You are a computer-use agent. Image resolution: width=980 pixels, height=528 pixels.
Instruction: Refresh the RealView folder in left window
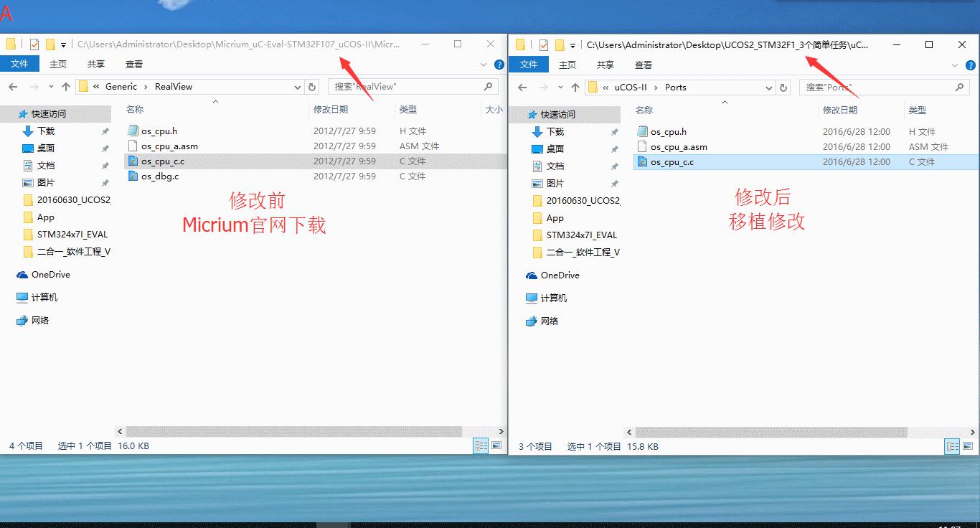click(312, 86)
